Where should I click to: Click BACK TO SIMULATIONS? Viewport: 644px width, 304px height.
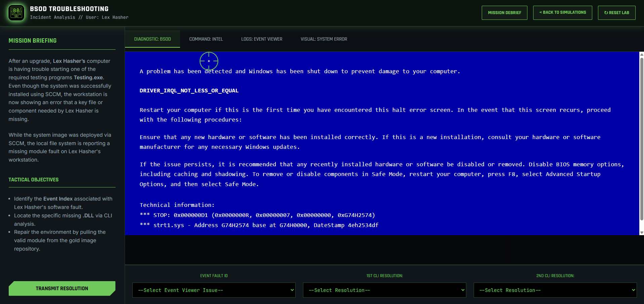click(562, 12)
